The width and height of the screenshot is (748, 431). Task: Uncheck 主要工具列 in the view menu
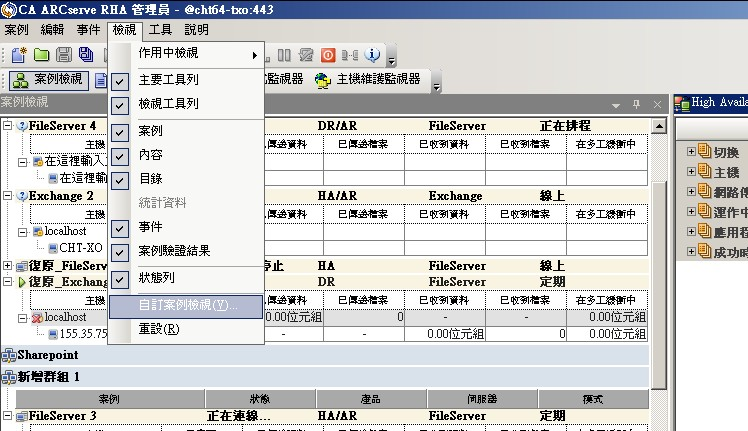[x=120, y=82]
